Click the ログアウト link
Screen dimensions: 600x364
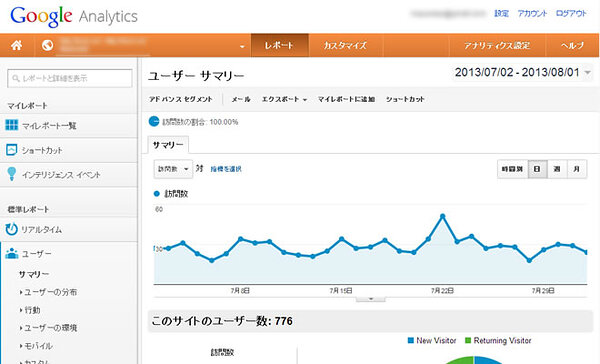pyautogui.click(x=571, y=13)
